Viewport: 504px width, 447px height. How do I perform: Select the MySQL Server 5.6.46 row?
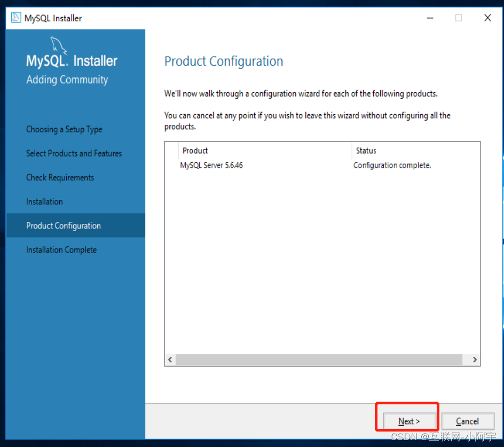212,165
